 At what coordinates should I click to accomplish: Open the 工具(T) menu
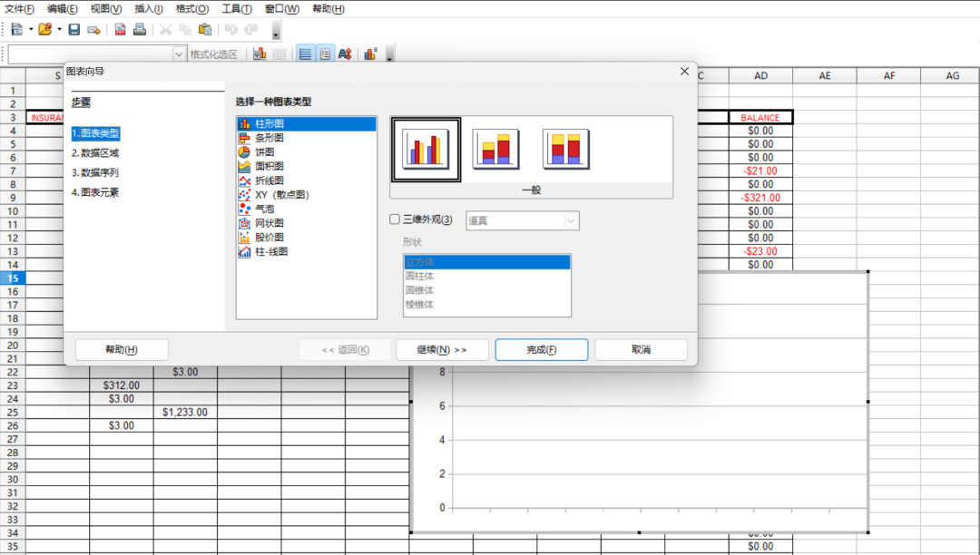(x=236, y=9)
